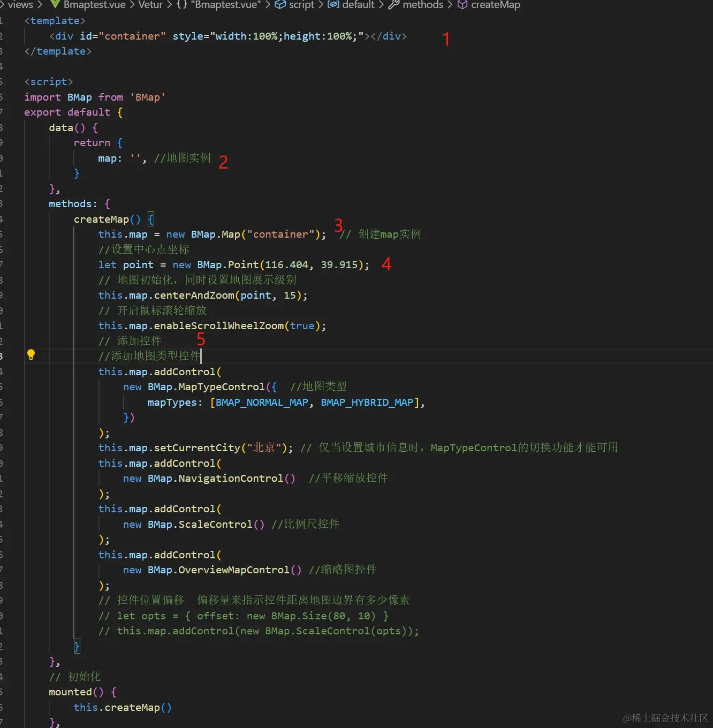Click BMAP_HYBRID_MAP constant
Image resolution: width=713 pixels, height=728 pixels.
pos(367,403)
